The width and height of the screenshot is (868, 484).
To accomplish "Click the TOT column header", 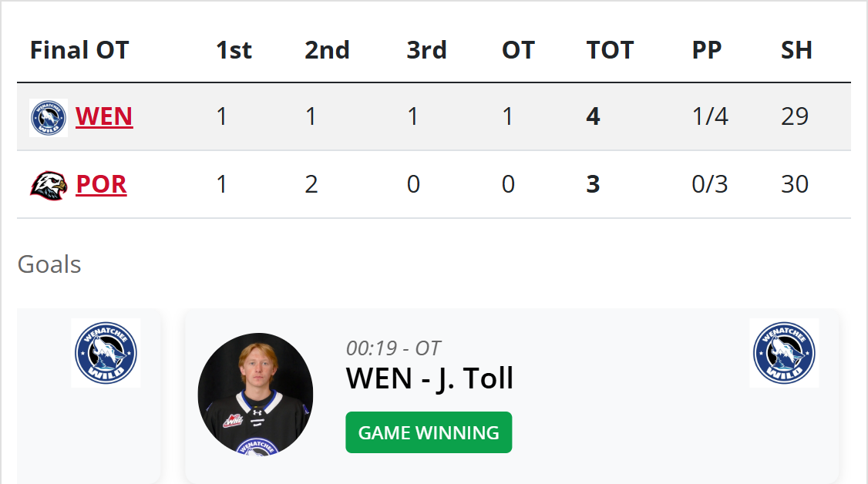I will pyautogui.click(x=610, y=50).
